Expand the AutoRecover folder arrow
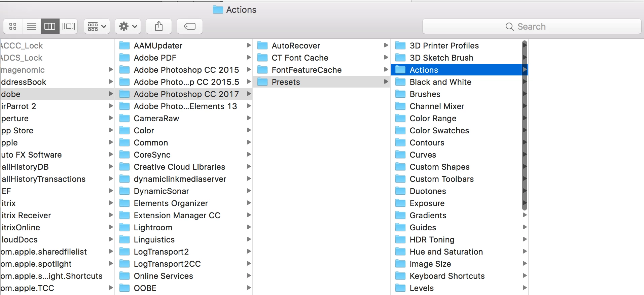The width and height of the screenshot is (644, 295). (386, 45)
